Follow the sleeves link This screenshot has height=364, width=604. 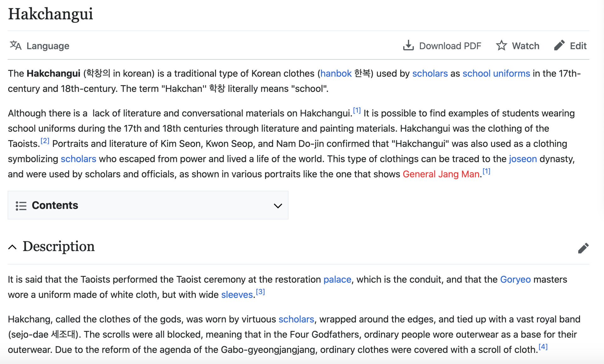(237, 294)
